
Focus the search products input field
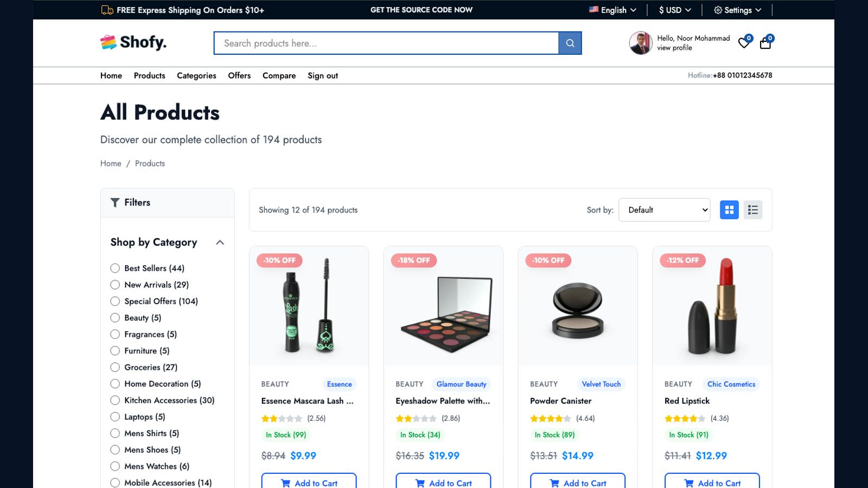point(386,43)
